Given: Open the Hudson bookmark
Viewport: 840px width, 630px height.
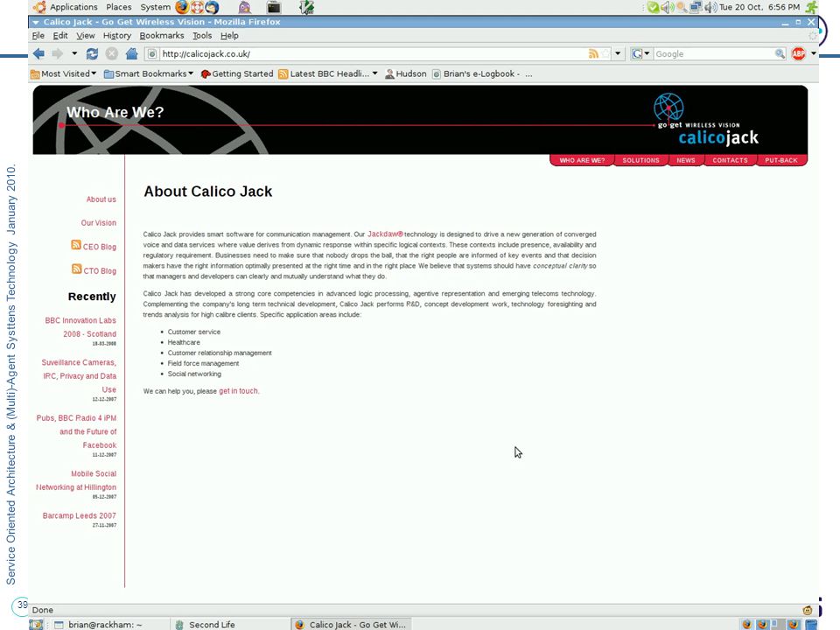Looking at the screenshot, I should tap(405, 73).
